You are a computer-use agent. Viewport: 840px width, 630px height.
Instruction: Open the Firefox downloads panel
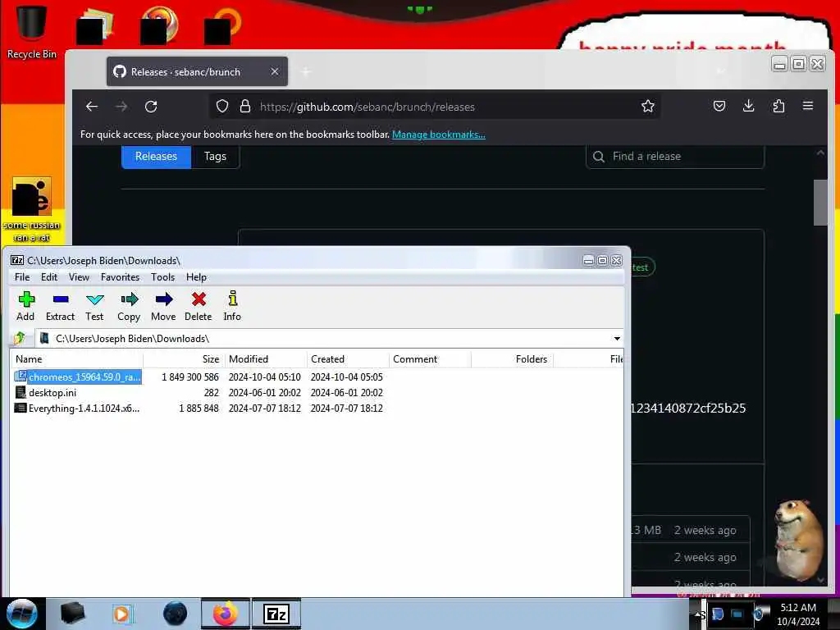(748, 106)
